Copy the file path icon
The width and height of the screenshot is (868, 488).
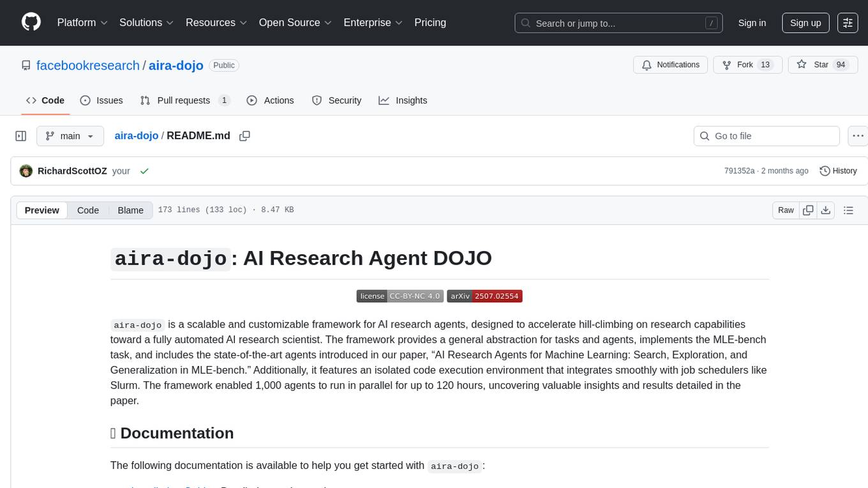(244, 136)
